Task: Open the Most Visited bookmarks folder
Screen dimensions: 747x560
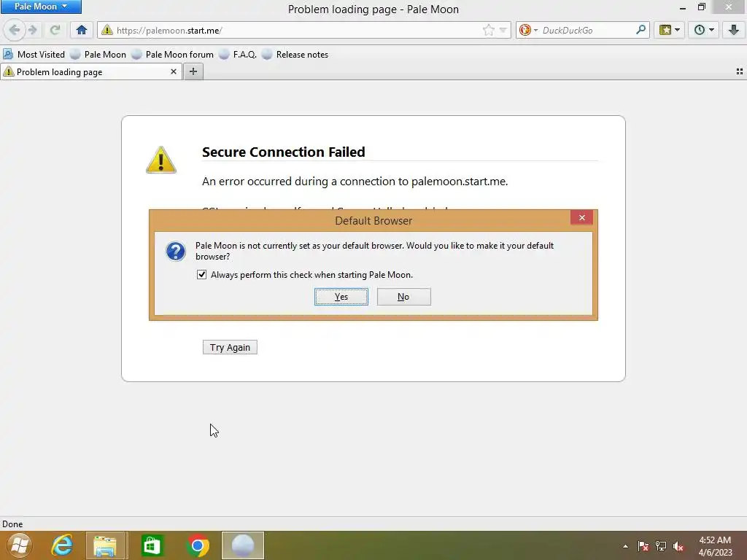Action: click(34, 54)
